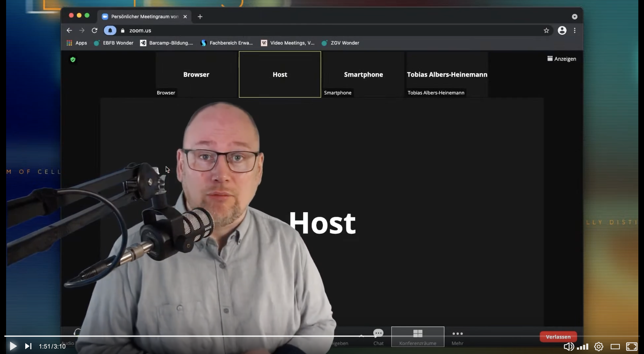Image resolution: width=644 pixels, height=354 pixels.
Task: Click the red Verlassen button
Action: click(x=558, y=337)
